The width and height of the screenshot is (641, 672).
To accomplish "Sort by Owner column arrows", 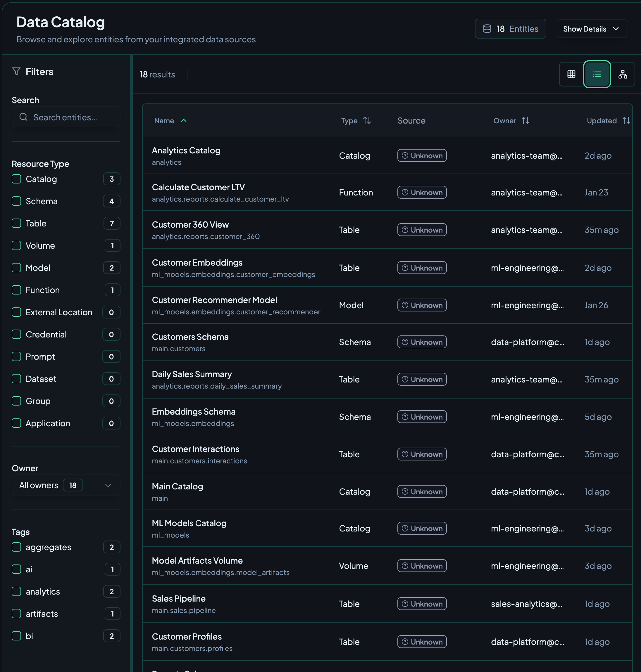I will 525,121.
